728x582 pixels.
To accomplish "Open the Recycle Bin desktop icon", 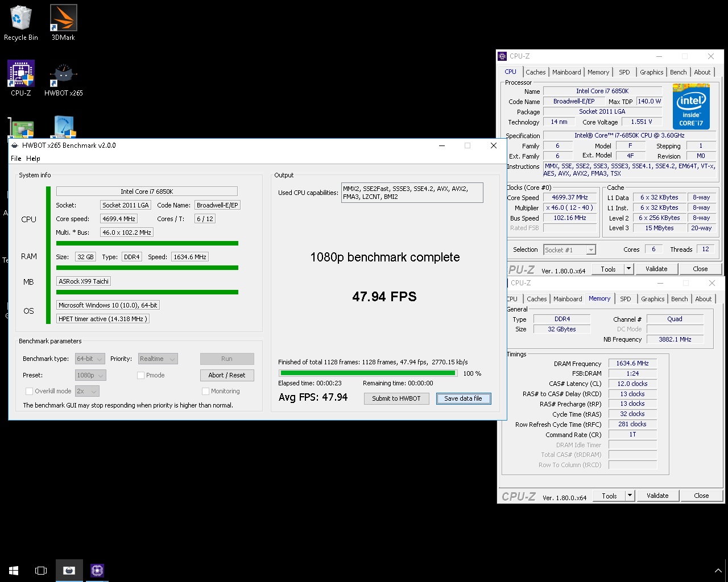I will coord(21,23).
